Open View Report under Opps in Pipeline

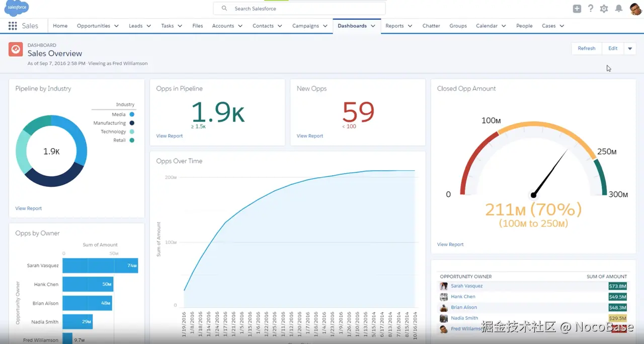(x=169, y=135)
